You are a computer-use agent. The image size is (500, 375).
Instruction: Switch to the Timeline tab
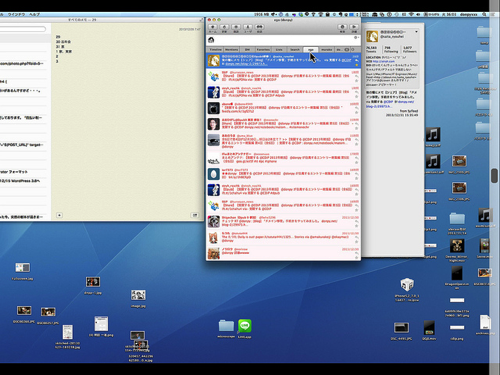coord(215,50)
